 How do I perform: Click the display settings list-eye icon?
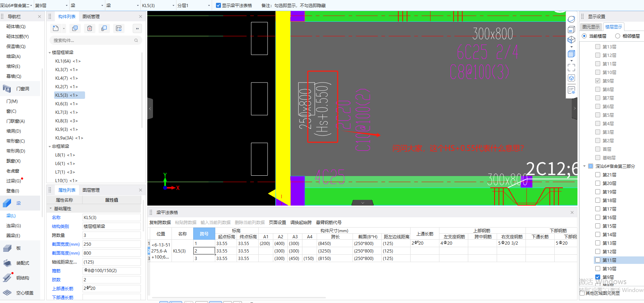point(571,90)
